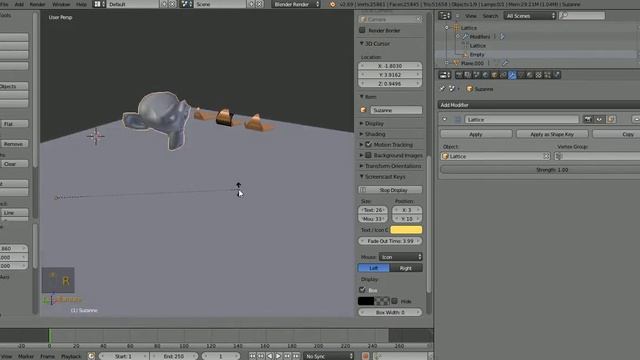Open the Physics properties tab icon
Screen dimensions: 640x360
pos(557,75)
